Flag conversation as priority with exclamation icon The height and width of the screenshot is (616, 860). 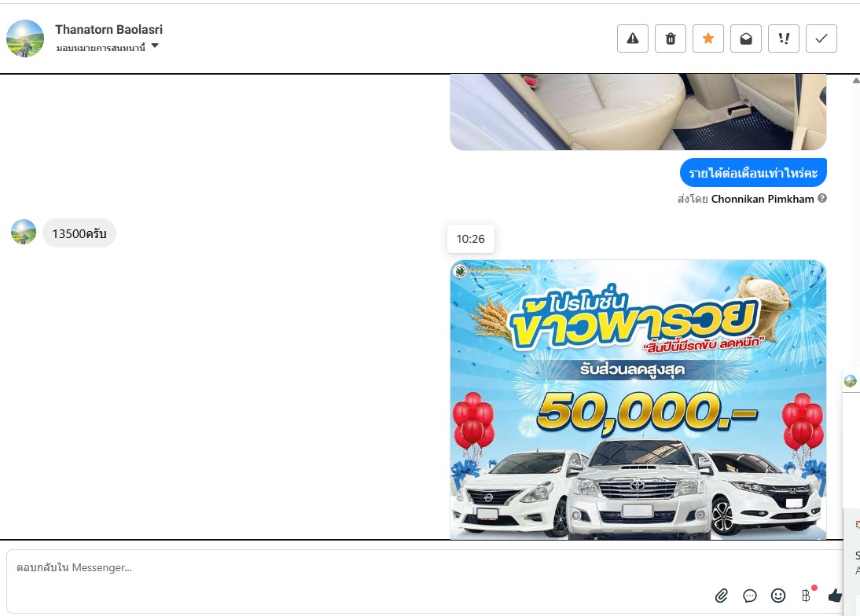pyautogui.click(x=784, y=38)
